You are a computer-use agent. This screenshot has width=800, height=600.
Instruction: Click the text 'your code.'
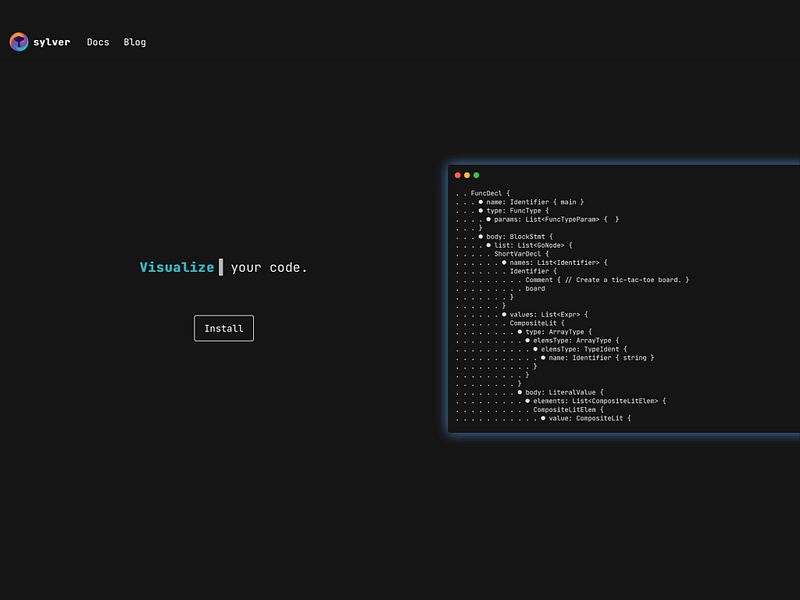point(269,267)
